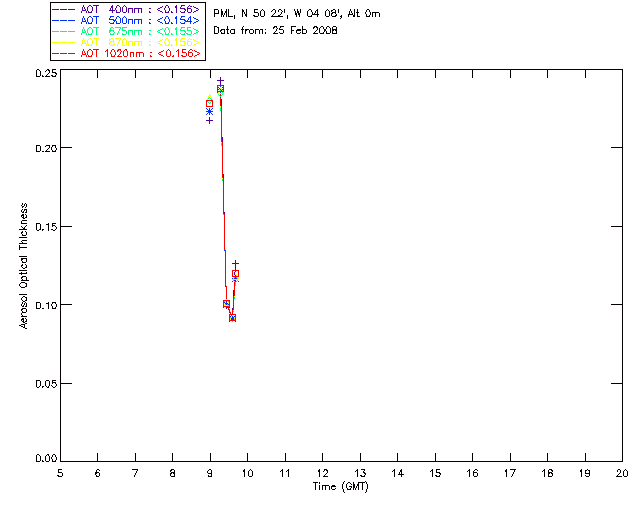Click the x-axis tick label 20
Viewport: 640px width, 512px height.
[x=622, y=473]
